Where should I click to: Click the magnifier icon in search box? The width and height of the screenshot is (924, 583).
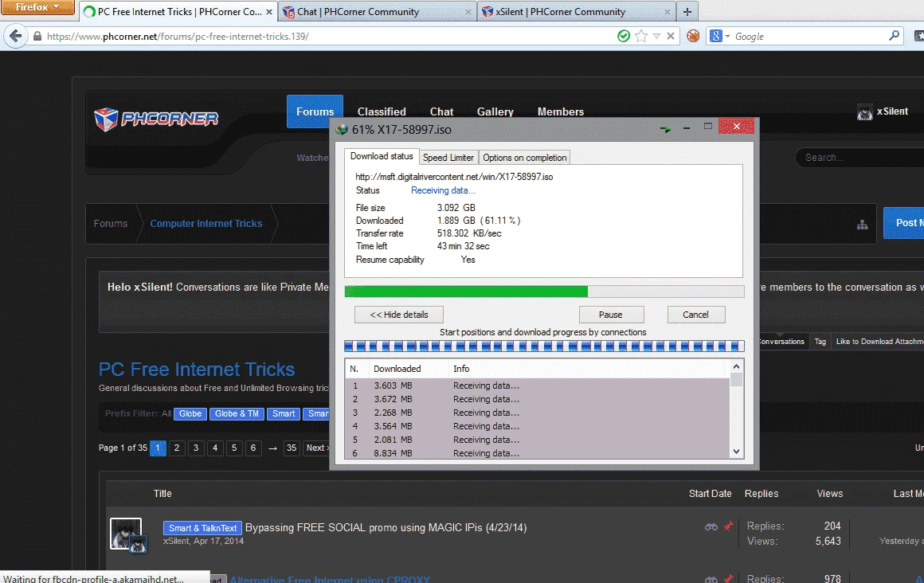[x=894, y=35]
